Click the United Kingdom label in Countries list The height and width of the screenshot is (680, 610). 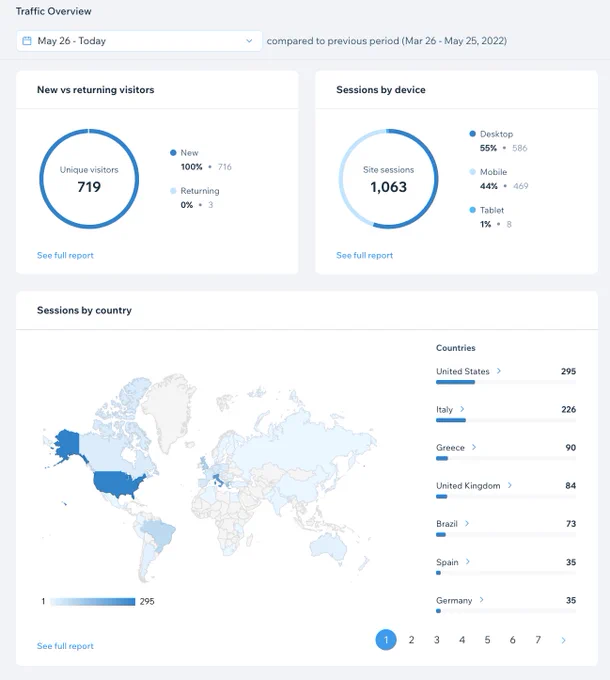coord(468,486)
